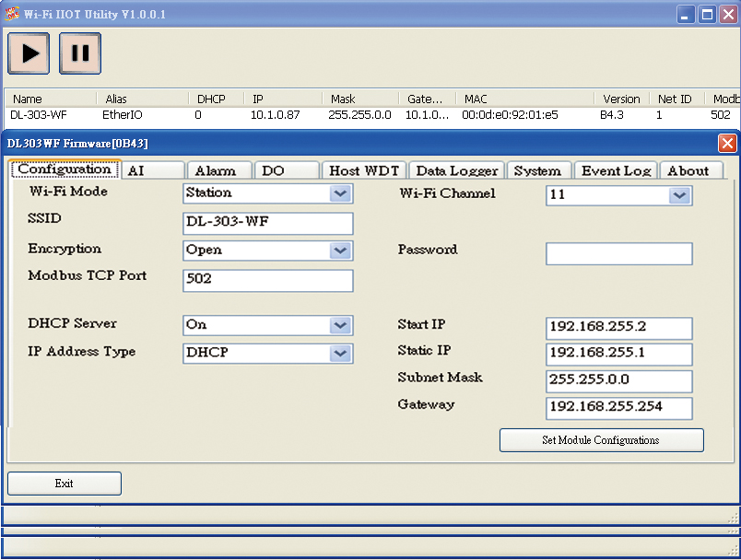Open the Encryption dropdown
This screenshot has width=741, height=560.
(341, 251)
